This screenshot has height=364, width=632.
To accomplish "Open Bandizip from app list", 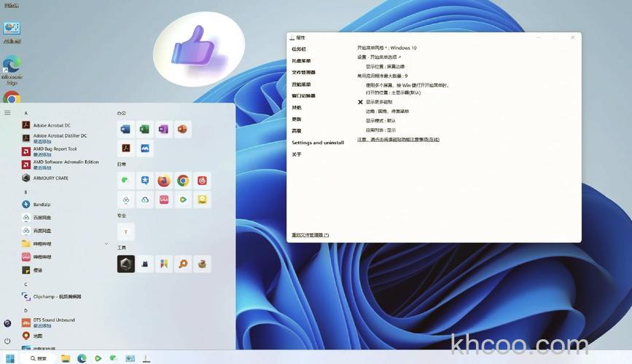I will (36, 204).
